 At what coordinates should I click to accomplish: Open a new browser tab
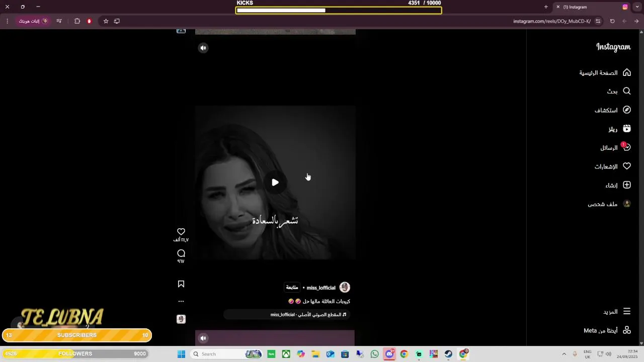[x=546, y=7]
